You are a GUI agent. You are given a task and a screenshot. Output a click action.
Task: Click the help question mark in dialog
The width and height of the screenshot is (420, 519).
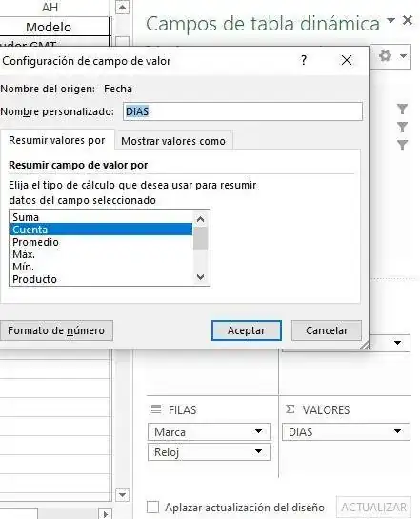point(304,60)
